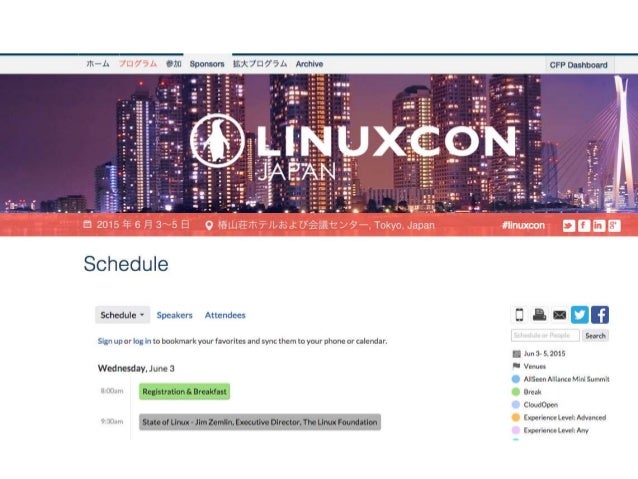Open Twitter icon in red banner
The width and height of the screenshot is (638, 479).
coord(568,225)
